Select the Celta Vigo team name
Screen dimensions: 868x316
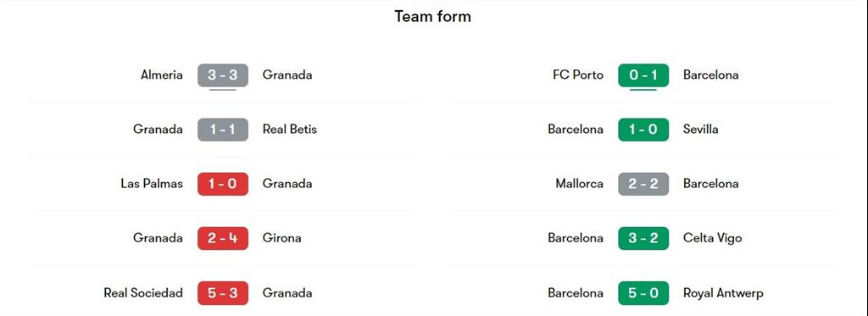(712, 238)
